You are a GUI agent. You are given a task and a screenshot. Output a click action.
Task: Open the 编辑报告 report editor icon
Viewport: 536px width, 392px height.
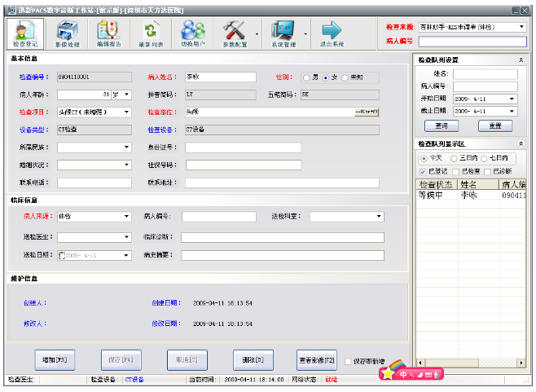pos(109,33)
